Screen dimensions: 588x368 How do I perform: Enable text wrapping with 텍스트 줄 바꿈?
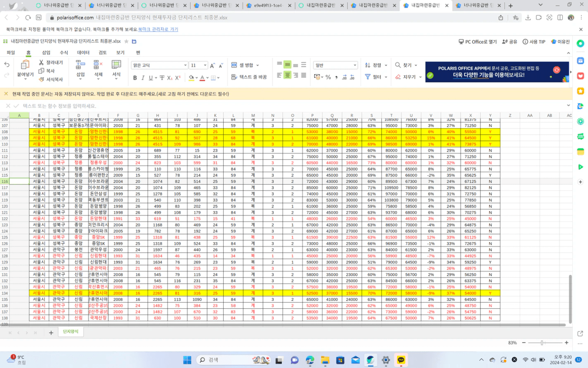click(x=249, y=77)
